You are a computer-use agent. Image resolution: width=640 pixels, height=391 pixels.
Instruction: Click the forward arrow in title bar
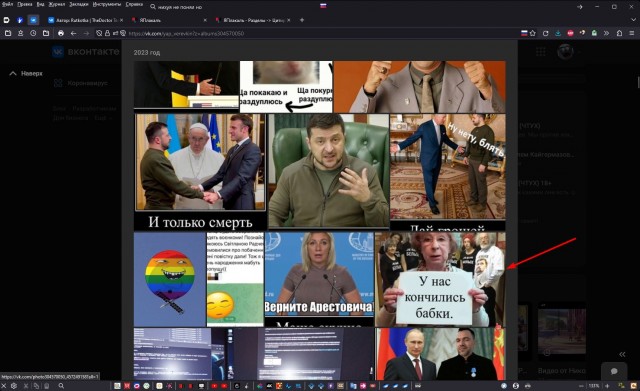click(x=580, y=7)
